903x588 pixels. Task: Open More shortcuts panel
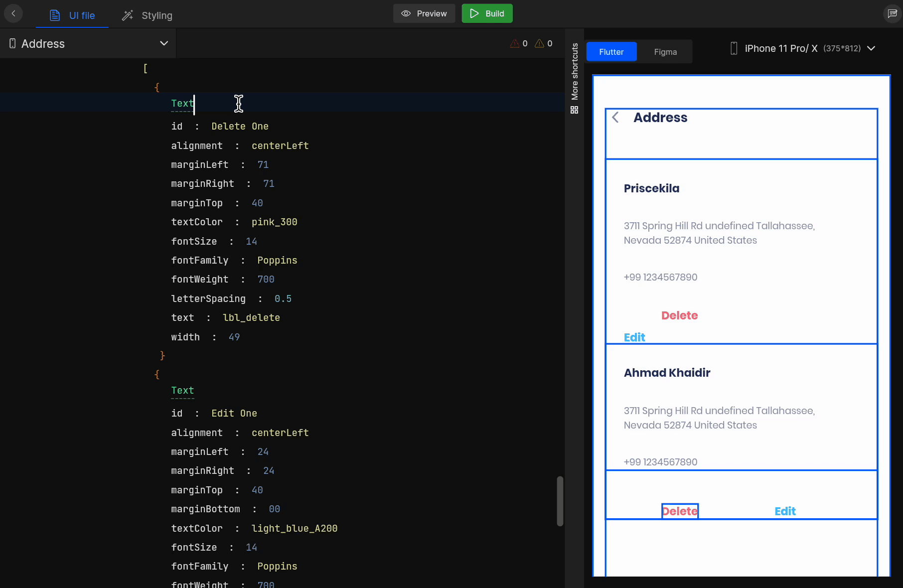[x=575, y=71]
